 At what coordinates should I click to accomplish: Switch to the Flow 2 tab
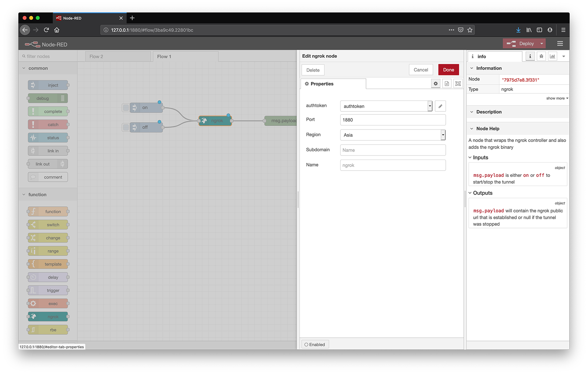coord(118,56)
